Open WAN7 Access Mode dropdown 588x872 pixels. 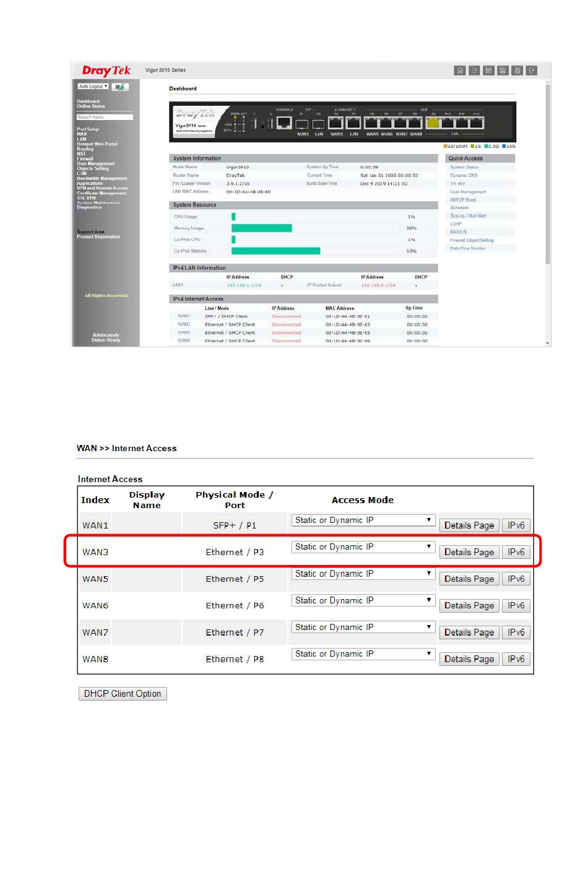(x=364, y=628)
